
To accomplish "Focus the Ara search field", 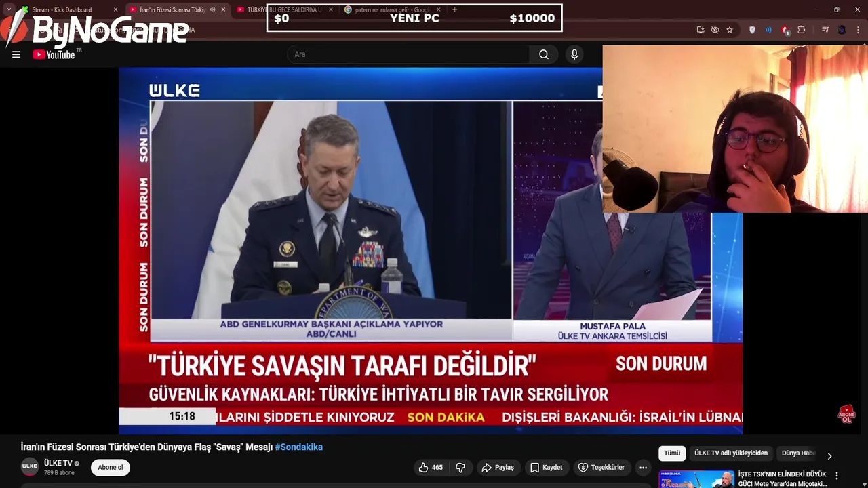I will pyautogui.click(x=408, y=54).
